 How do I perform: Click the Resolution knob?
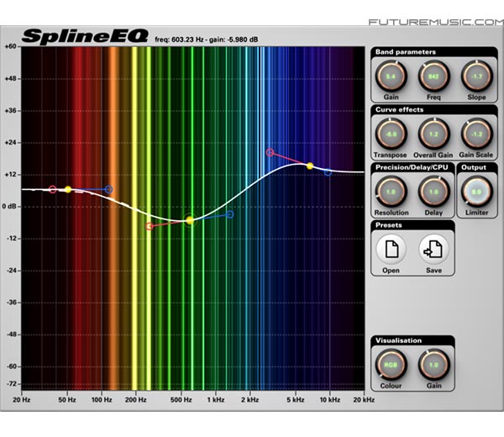tap(391, 192)
